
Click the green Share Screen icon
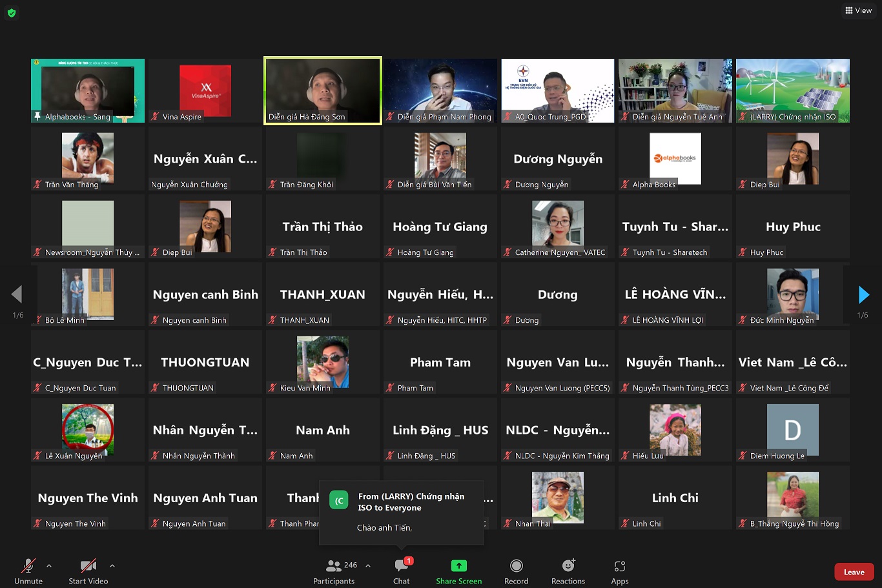click(x=458, y=566)
